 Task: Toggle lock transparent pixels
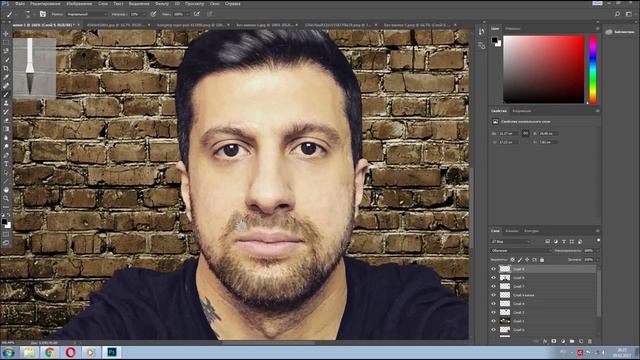tap(513, 260)
